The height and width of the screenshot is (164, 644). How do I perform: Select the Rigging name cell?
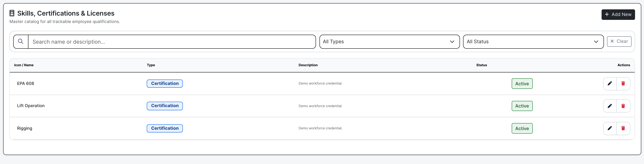point(25,128)
